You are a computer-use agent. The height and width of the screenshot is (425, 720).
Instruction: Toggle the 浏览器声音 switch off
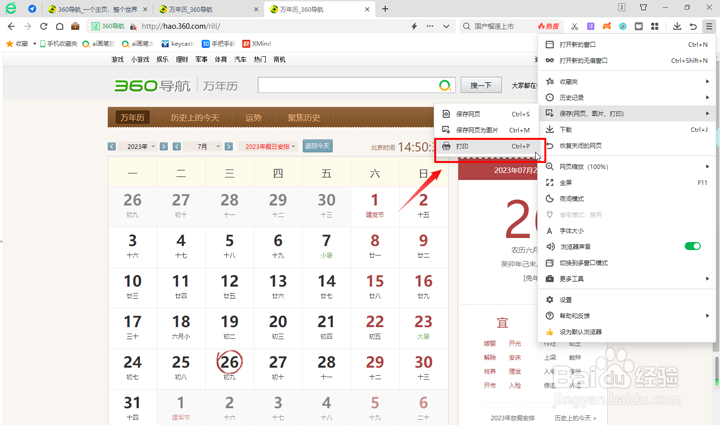[692, 246]
